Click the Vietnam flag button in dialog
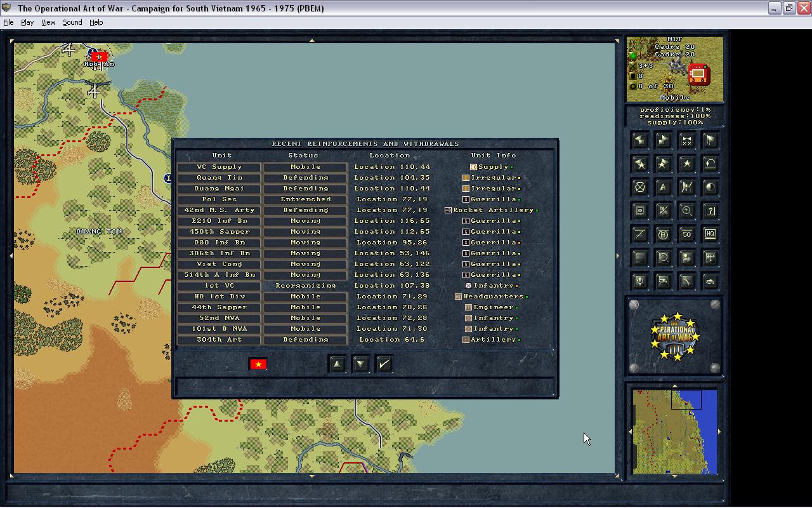Screen dimensions: 812x508 (258, 364)
